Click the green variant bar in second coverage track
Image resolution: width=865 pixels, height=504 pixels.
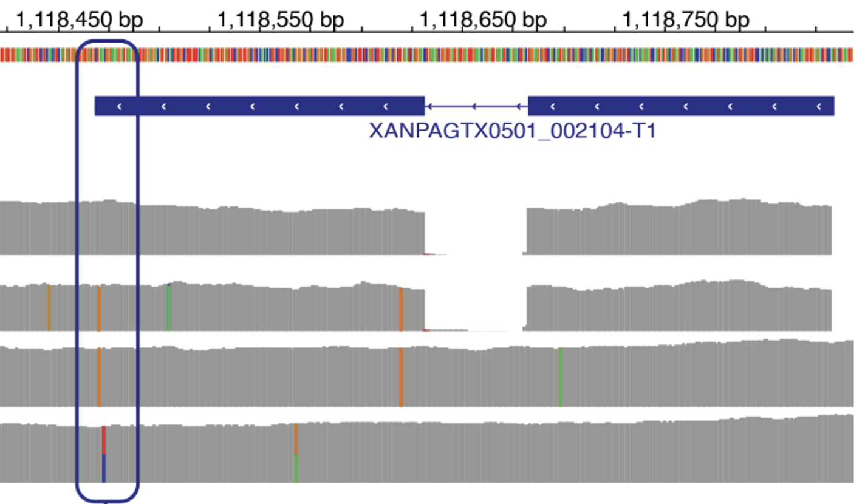click(169, 308)
